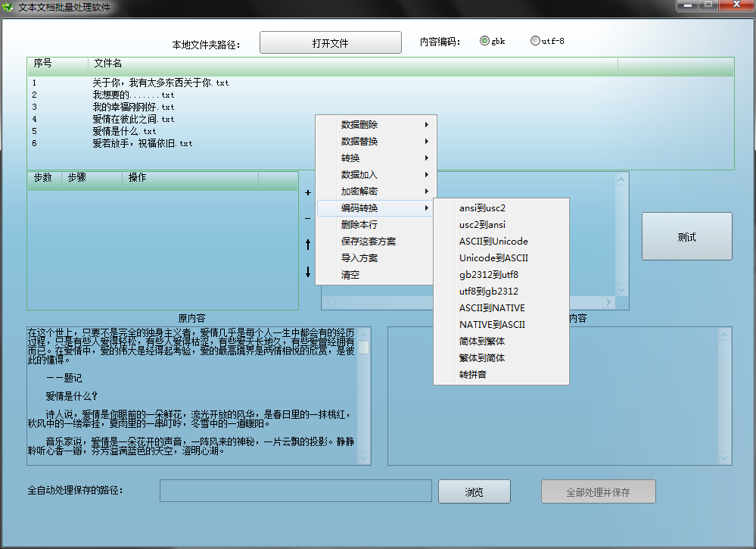Viewport: 756px width, 549px height.
Task: Click the plus icon to add step
Action: (308, 193)
